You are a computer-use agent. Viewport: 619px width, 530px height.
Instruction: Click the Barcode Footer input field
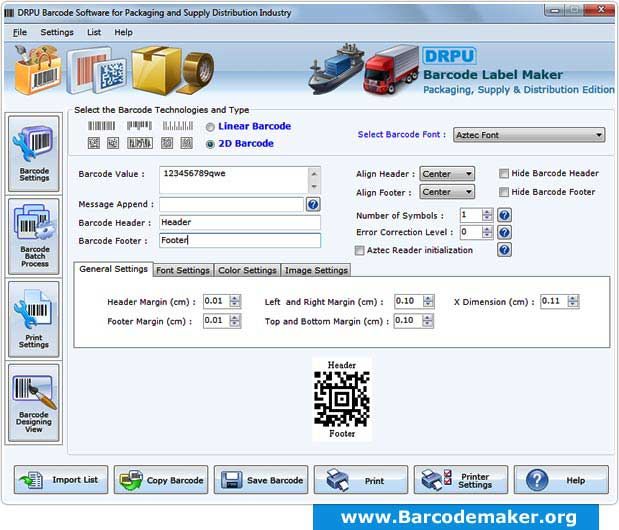click(x=240, y=240)
